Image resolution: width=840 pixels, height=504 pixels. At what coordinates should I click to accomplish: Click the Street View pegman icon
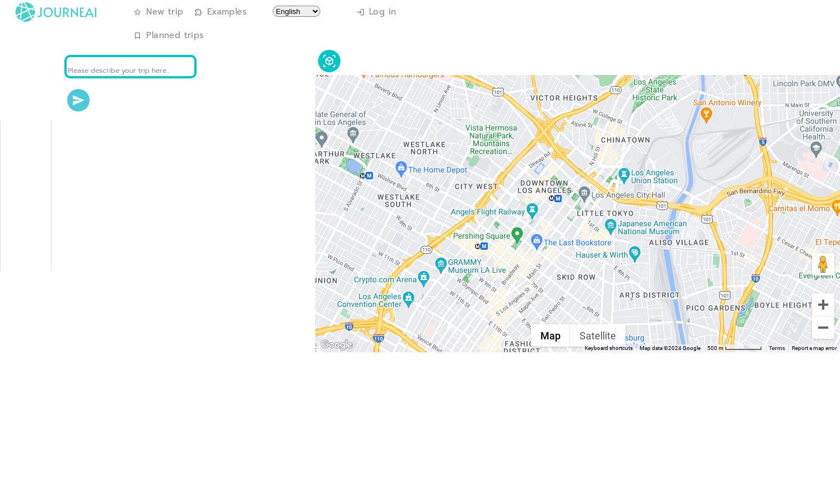823,264
